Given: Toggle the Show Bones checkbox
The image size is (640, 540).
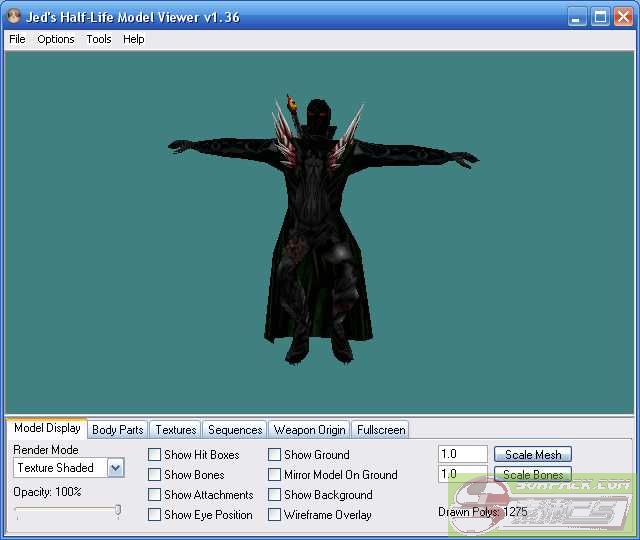Looking at the screenshot, I should coord(155,475).
